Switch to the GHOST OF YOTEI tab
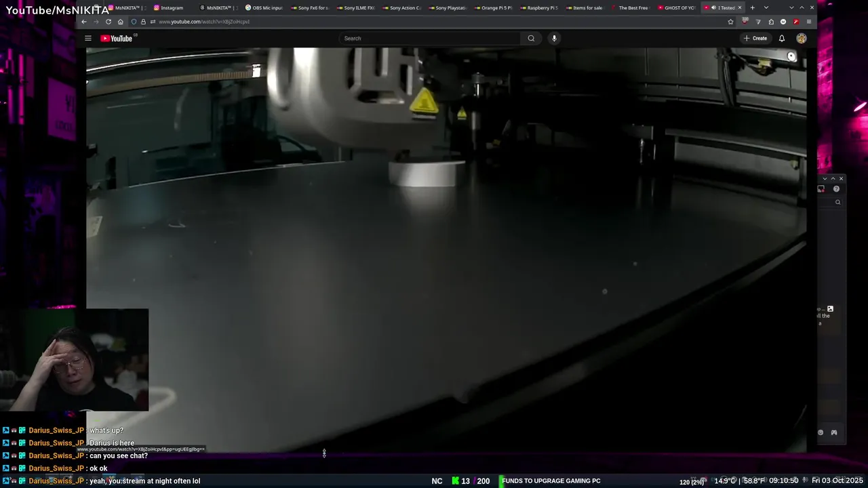Image resolution: width=868 pixels, height=488 pixels. (676, 7)
